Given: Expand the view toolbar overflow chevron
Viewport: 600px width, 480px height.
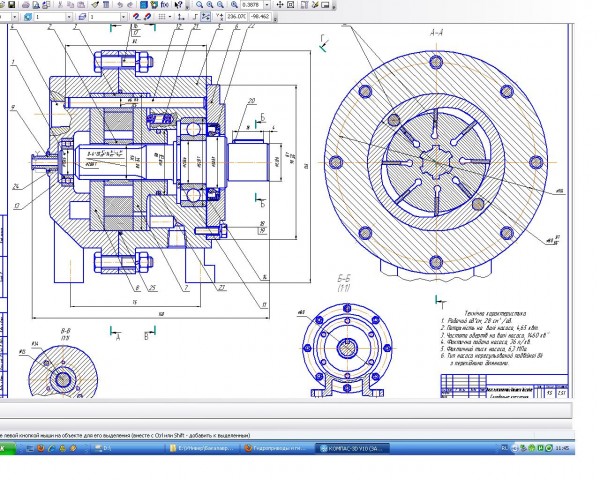Looking at the screenshot, I should (334, 7).
